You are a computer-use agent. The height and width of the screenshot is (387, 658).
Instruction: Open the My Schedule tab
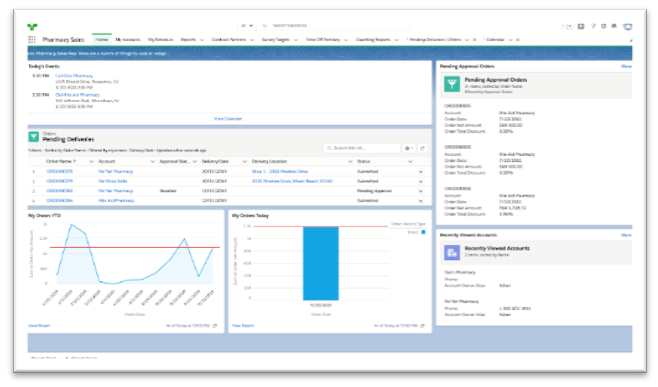click(x=160, y=39)
